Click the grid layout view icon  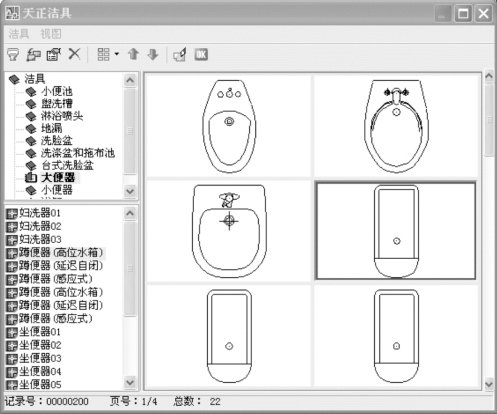(103, 54)
